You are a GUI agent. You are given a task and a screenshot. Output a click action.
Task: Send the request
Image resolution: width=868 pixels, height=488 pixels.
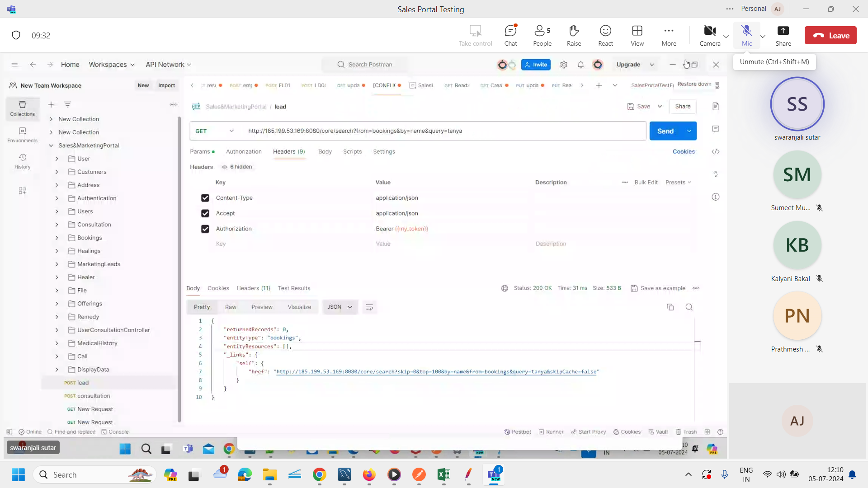665,131
